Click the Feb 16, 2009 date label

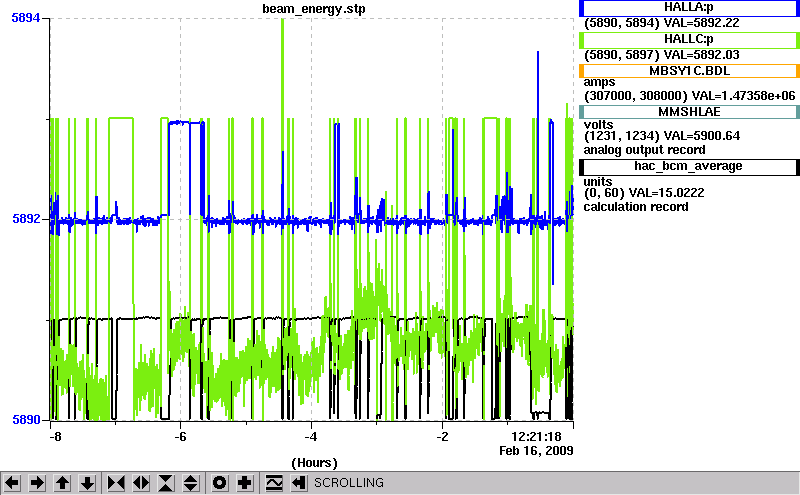coord(536,451)
